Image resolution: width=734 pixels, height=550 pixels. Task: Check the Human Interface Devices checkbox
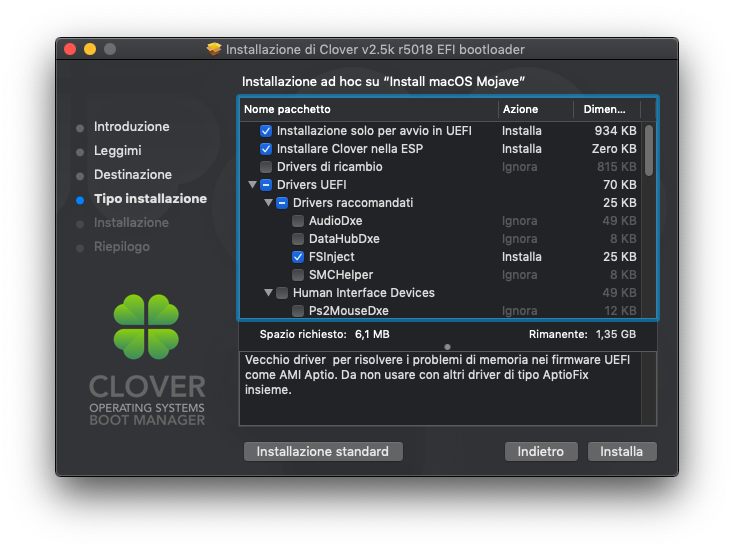(x=282, y=293)
